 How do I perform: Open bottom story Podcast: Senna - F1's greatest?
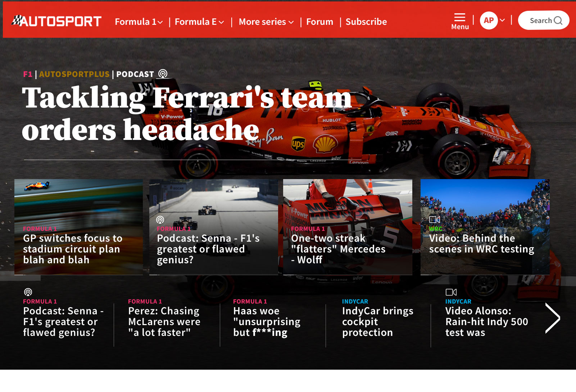tap(63, 322)
